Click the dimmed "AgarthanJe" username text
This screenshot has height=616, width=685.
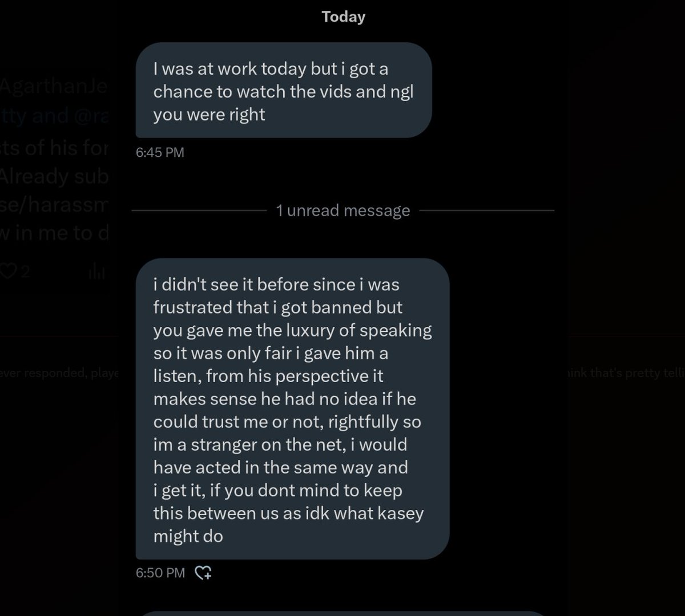point(54,87)
